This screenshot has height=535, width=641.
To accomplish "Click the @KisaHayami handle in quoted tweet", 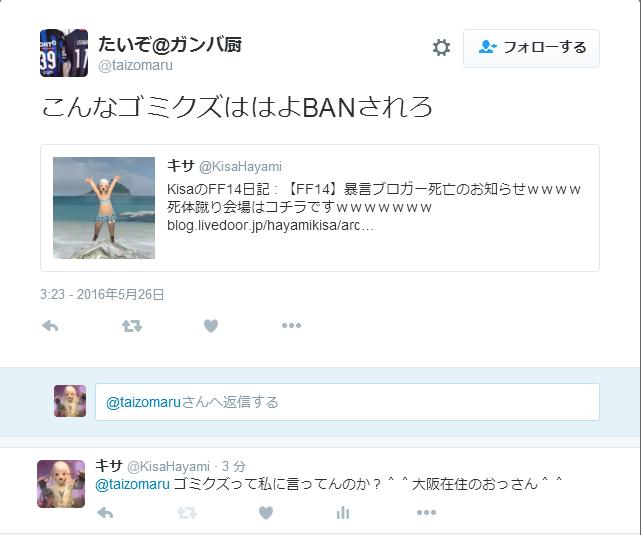I will (240, 167).
